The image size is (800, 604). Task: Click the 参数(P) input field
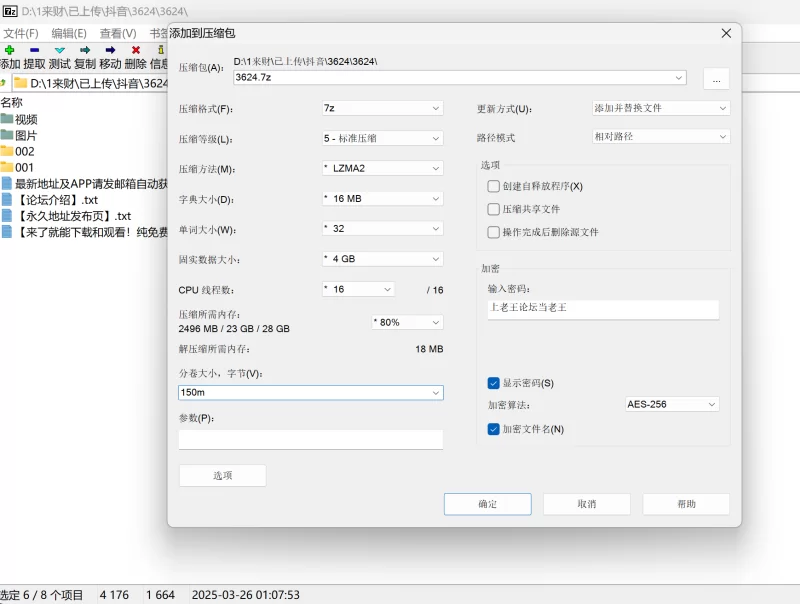(x=310, y=440)
